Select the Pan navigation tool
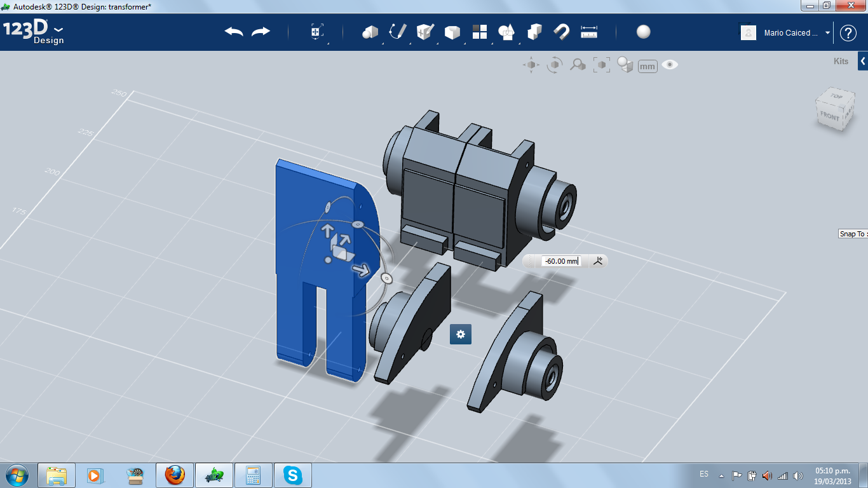This screenshot has height=488, width=868. pos(531,65)
